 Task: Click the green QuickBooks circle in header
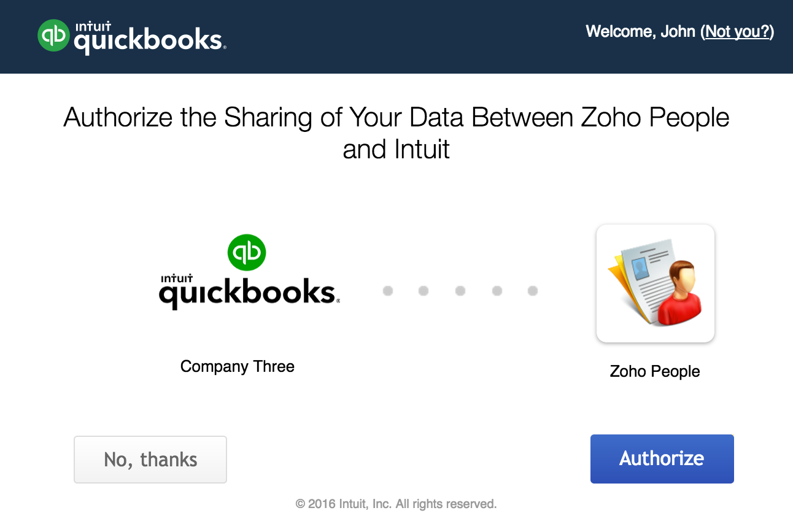point(53,35)
